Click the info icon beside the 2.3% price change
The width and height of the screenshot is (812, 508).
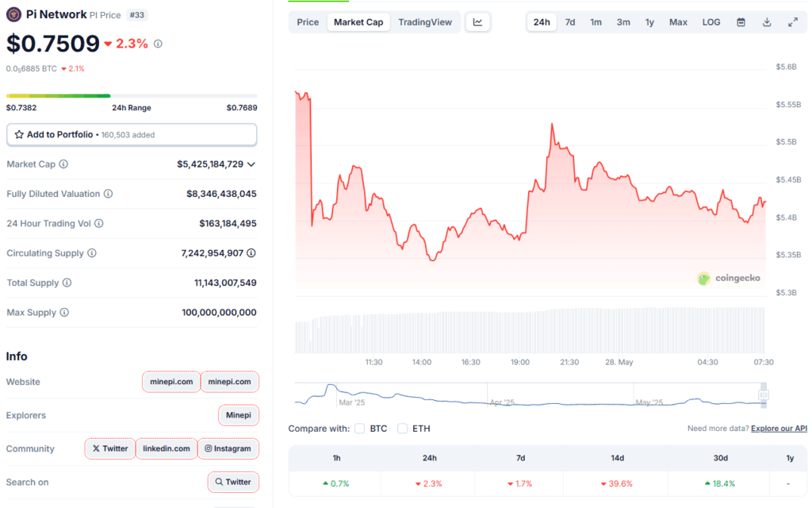(158, 44)
